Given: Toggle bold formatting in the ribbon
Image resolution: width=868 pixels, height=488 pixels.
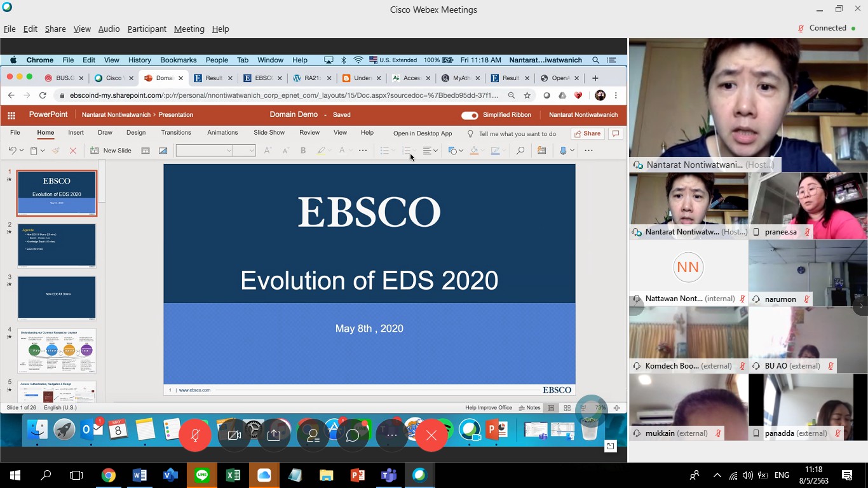Looking at the screenshot, I should click(x=303, y=151).
